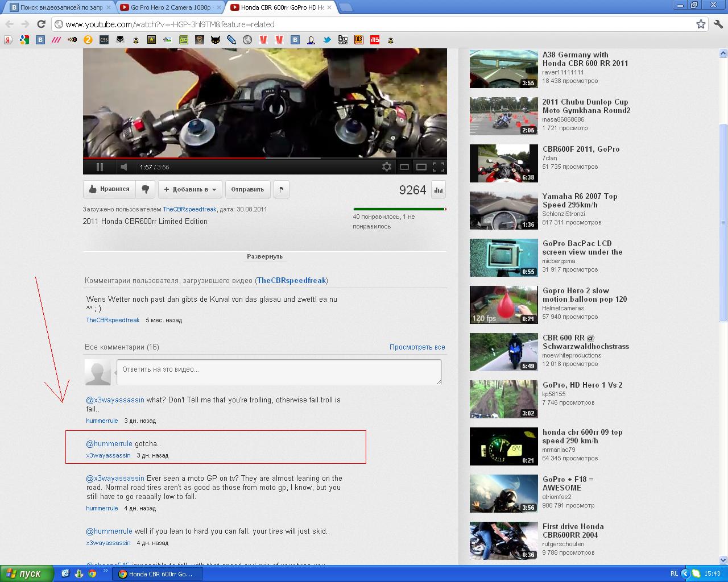Open Gopro Hero 2 slow motion balloon video
The width and height of the screenshot is (728, 582).
click(585, 295)
